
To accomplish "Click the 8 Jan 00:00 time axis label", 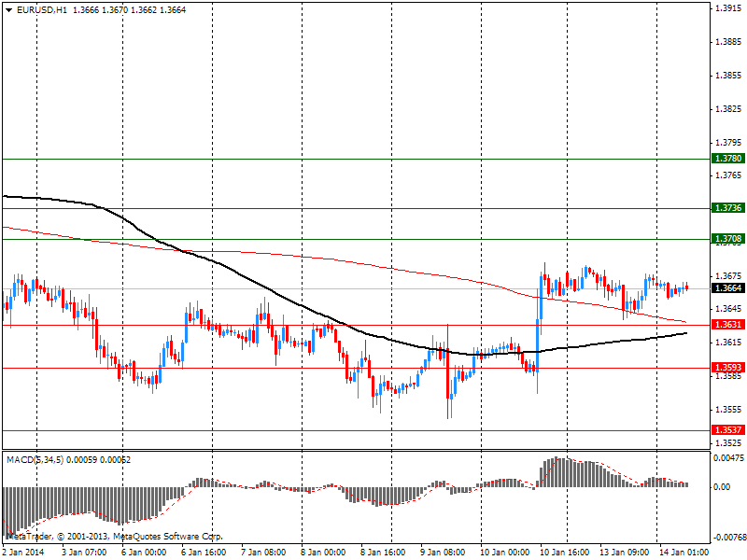I will pos(325,552).
